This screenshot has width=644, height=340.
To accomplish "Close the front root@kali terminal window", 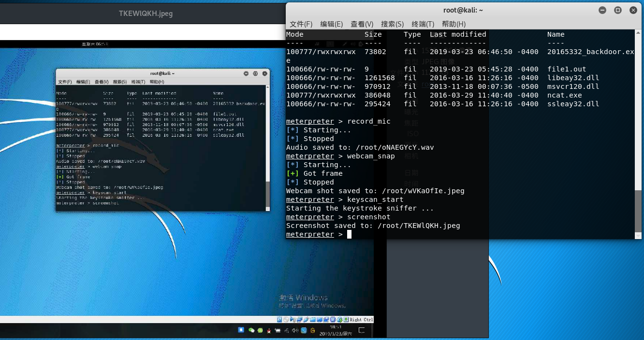I will pyautogui.click(x=633, y=10).
